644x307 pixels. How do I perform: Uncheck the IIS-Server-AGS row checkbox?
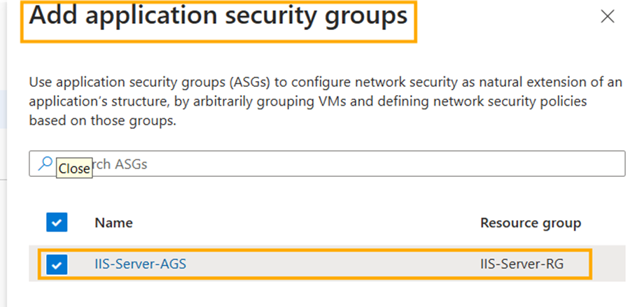pos(57,264)
